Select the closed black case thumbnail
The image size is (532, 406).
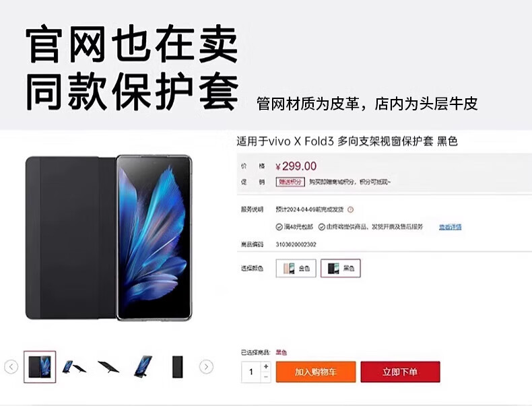178,367
